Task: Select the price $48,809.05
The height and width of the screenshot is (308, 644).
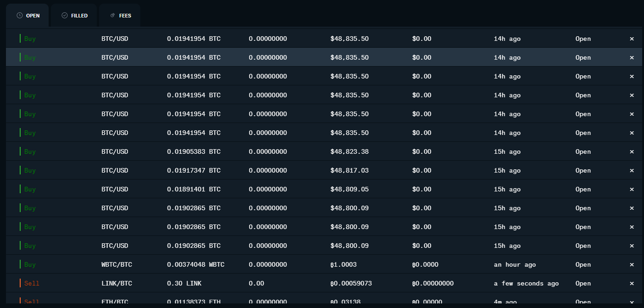Action: 350,189
